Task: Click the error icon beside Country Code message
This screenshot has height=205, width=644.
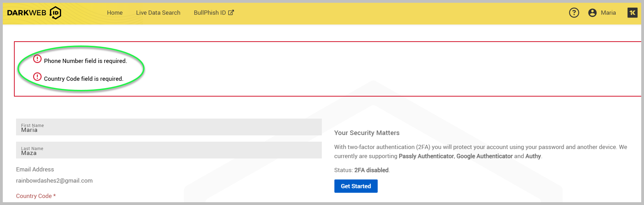Action: click(37, 77)
